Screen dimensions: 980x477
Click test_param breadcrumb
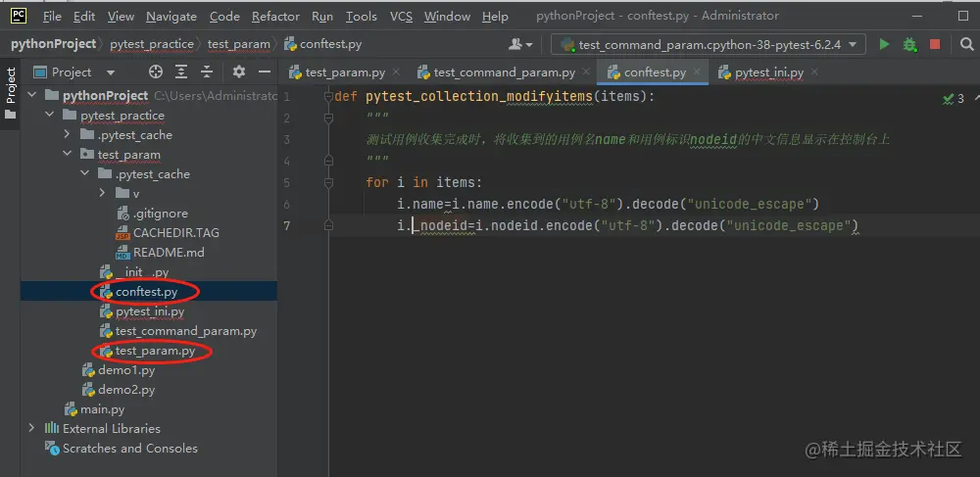coord(238,44)
